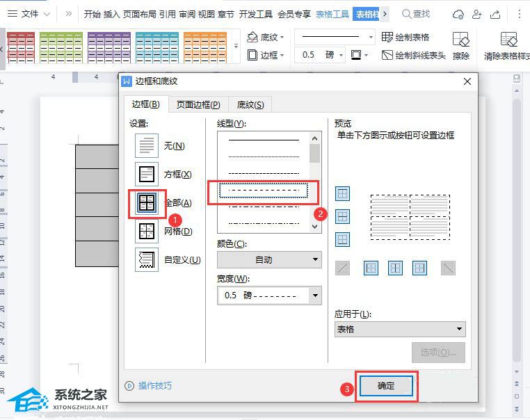The height and width of the screenshot is (420, 530).
Task: Toggle the diagonal-down border button
Action: click(x=448, y=268)
